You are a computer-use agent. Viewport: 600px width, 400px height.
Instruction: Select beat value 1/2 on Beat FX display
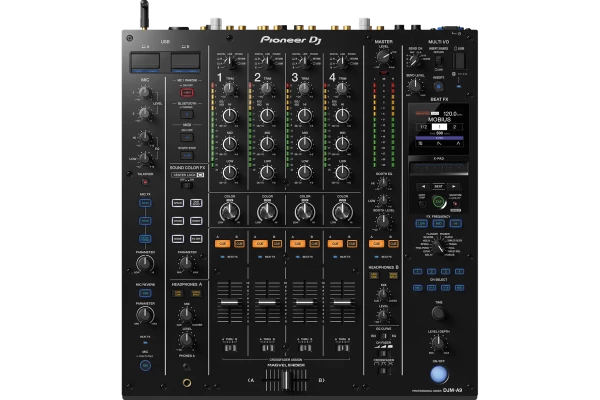coord(424,127)
